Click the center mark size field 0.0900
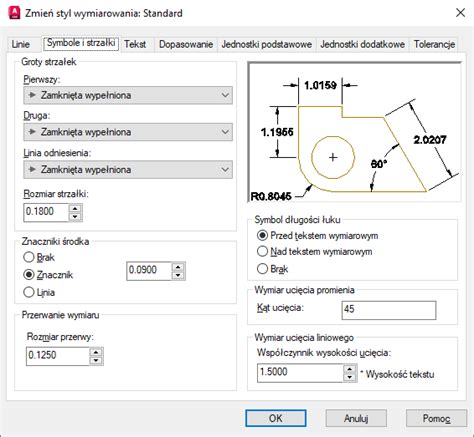The width and height of the screenshot is (474, 437). point(149,270)
